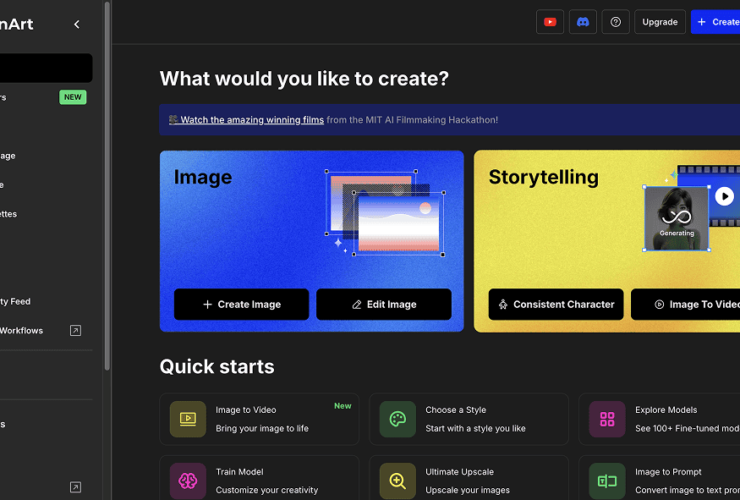Click the Image to Video quick start icon
740x500 pixels.
188,419
